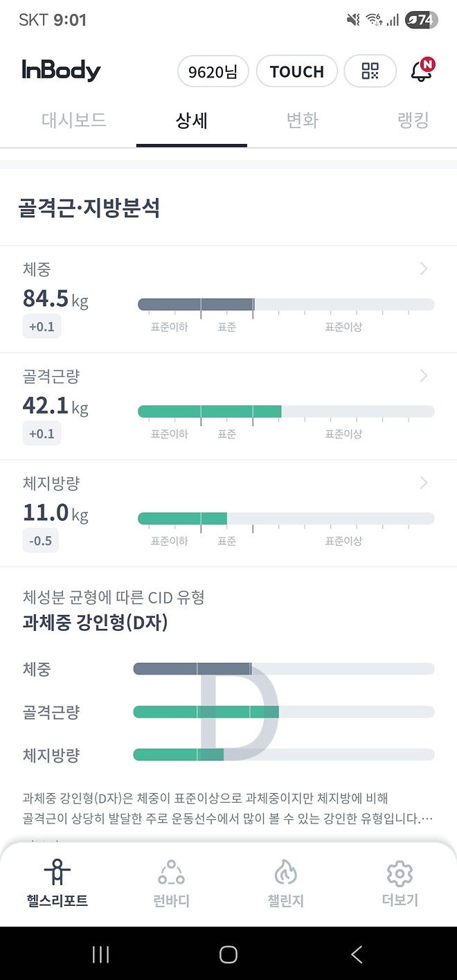The width and height of the screenshot is (457, 980).
Task: Expand 체중 details via its chevron
Action: (424, 269)
